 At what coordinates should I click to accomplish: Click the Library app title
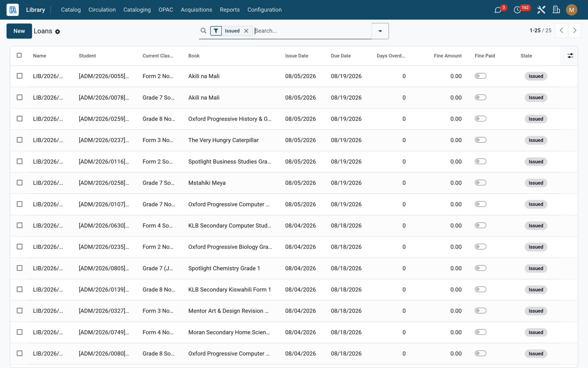[x=36, y=10]
